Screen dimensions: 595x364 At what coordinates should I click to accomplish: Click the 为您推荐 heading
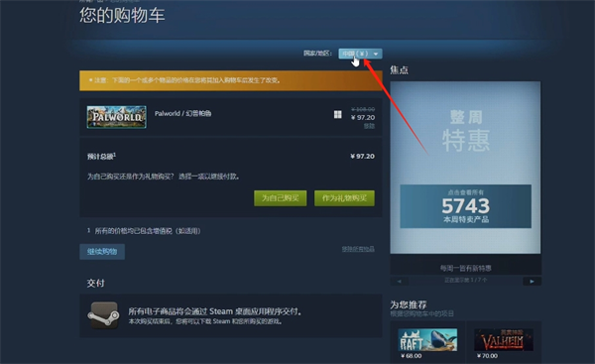[x=409, y=304]
